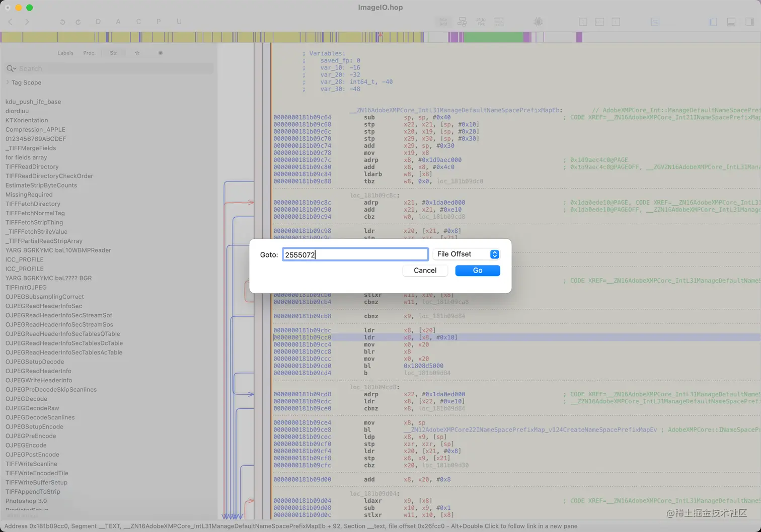Toggle the bottom panel

click(731, 22)
